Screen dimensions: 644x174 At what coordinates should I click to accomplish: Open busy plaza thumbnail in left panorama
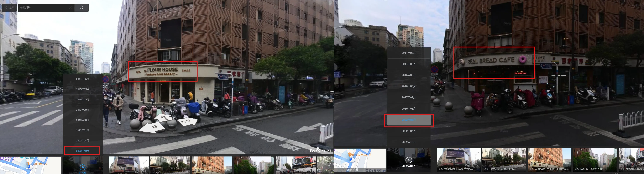point(295,165)
